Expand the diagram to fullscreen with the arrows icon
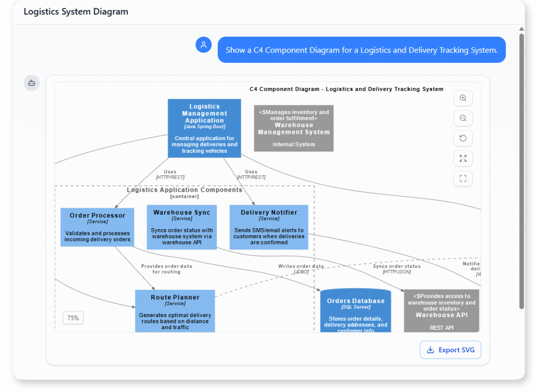536x392 pixels. pyautogui.click(x=463, y=158)
